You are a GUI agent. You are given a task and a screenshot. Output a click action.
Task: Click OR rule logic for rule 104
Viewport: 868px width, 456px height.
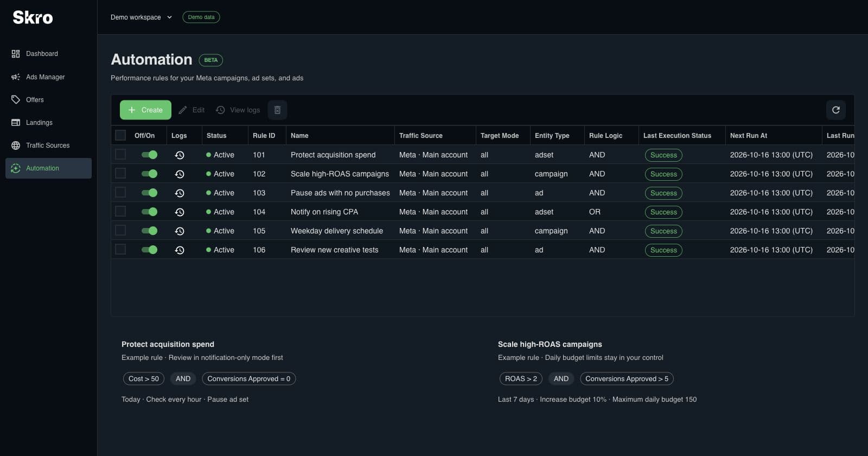click(x=595, y=212)
